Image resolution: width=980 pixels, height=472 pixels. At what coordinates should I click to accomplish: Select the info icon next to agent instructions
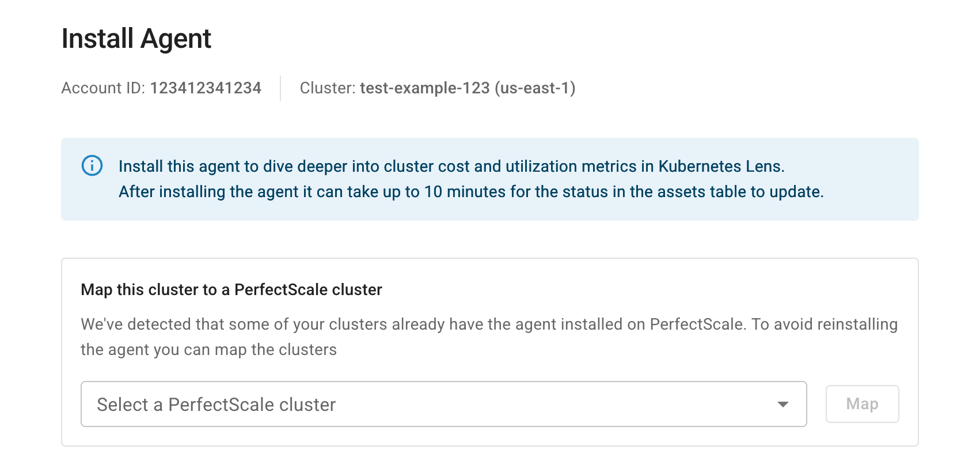pos(92,167)
